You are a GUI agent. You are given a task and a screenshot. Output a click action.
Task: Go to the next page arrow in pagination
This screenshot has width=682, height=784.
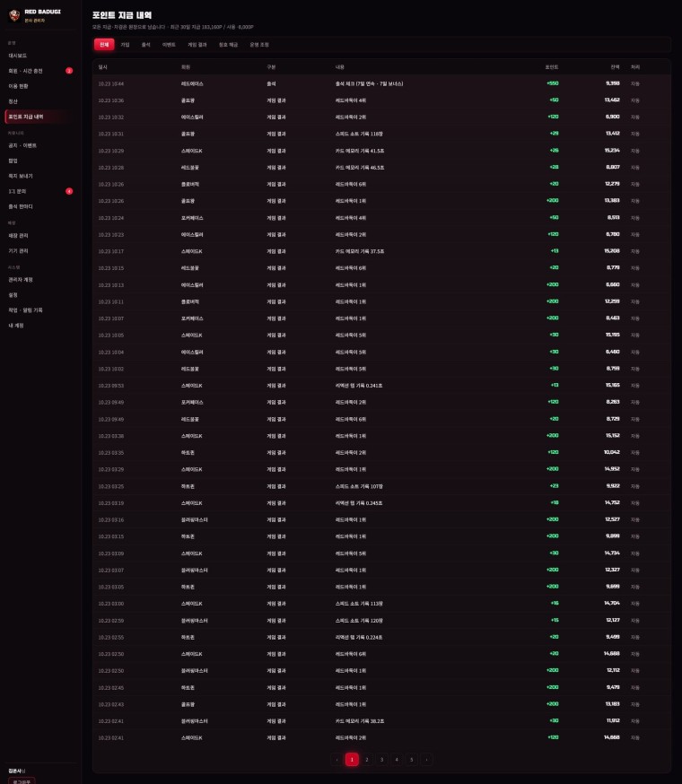tap(427, 760)
